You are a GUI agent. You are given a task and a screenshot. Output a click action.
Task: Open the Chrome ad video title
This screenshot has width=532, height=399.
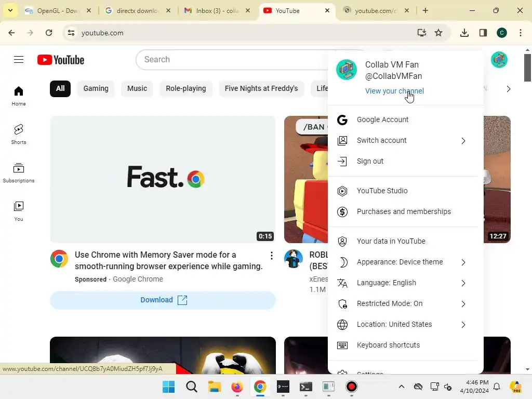pos(169,261)
